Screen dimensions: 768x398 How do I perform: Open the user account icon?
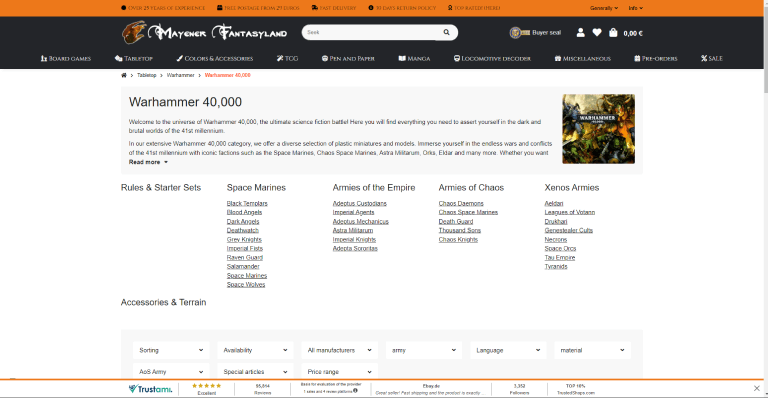click(x=580, y=33)
